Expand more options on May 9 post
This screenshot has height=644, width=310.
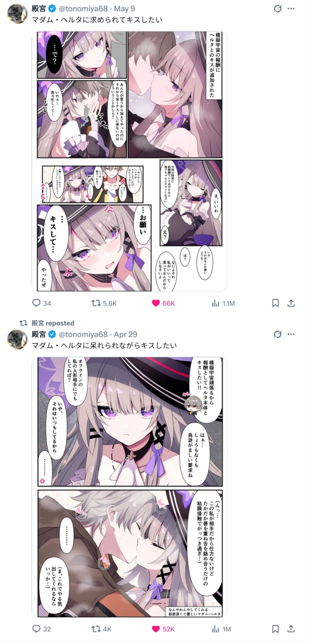291,9
